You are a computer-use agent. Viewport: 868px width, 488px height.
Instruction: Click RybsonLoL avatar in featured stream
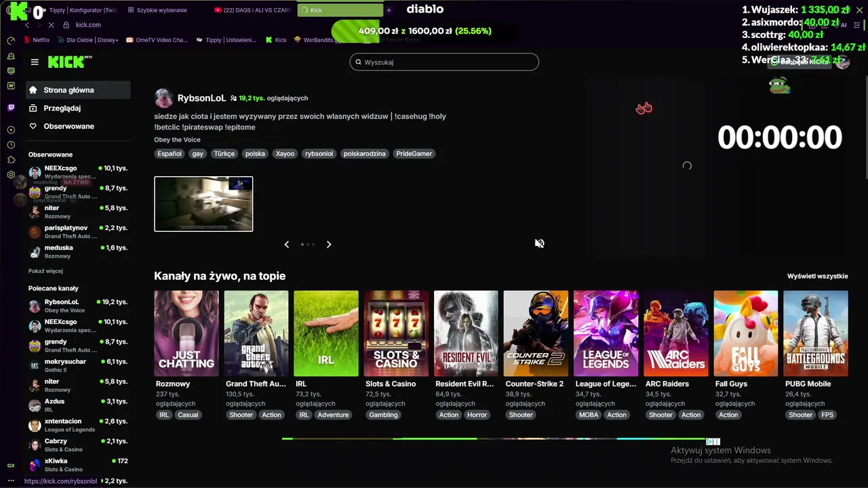tap(163, 98)
